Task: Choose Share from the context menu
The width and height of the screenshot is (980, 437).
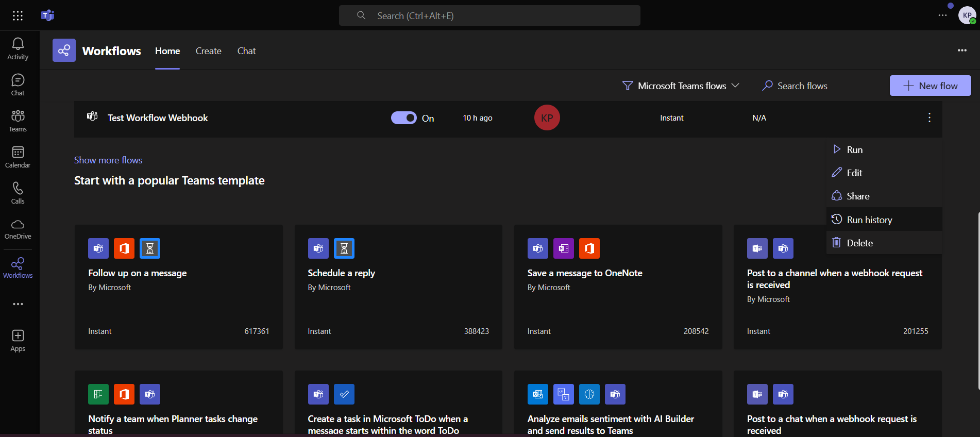Action: point(884,196)
